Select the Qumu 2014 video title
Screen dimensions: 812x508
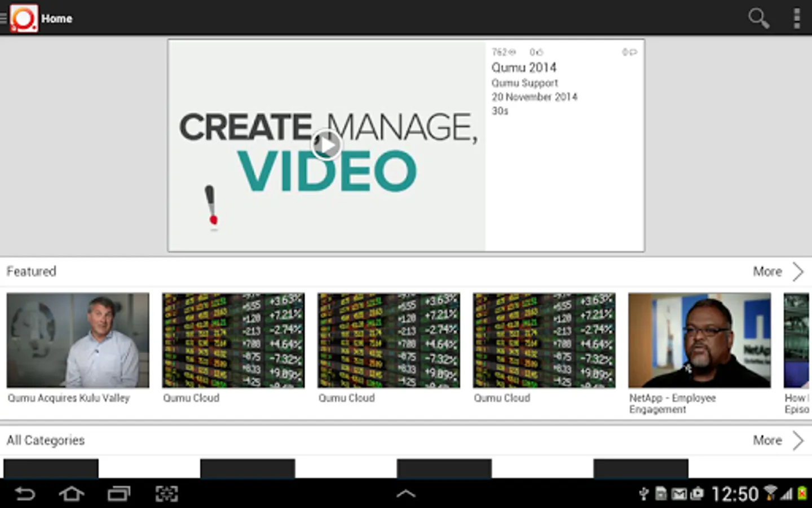coord(524,68)
